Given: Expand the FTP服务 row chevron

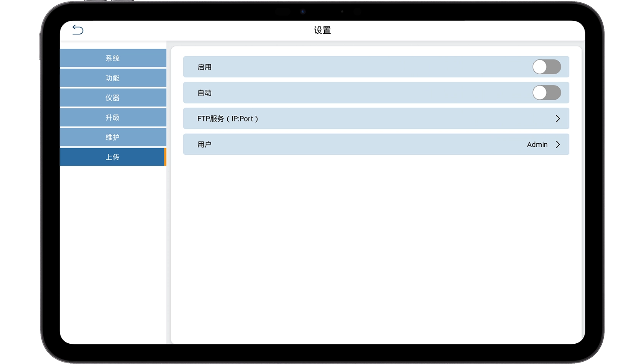Looking at the screenshot, I should click(x=558, y=119).
